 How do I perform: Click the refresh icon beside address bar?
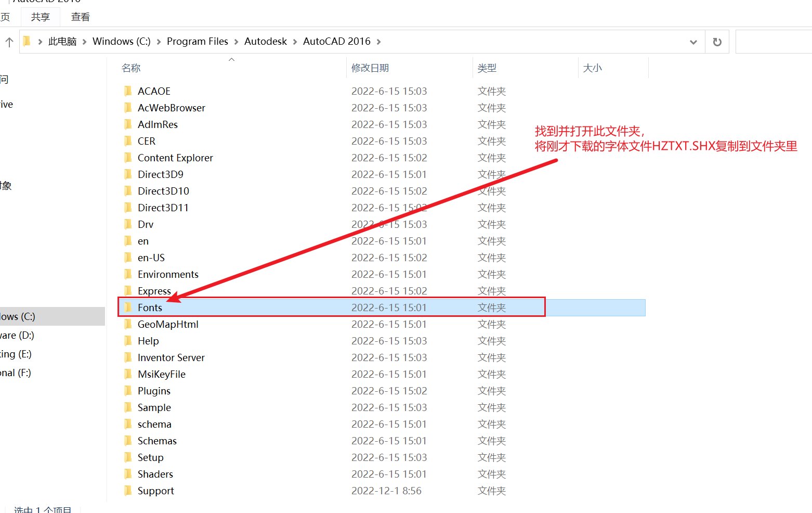click(x=717, y=42)
